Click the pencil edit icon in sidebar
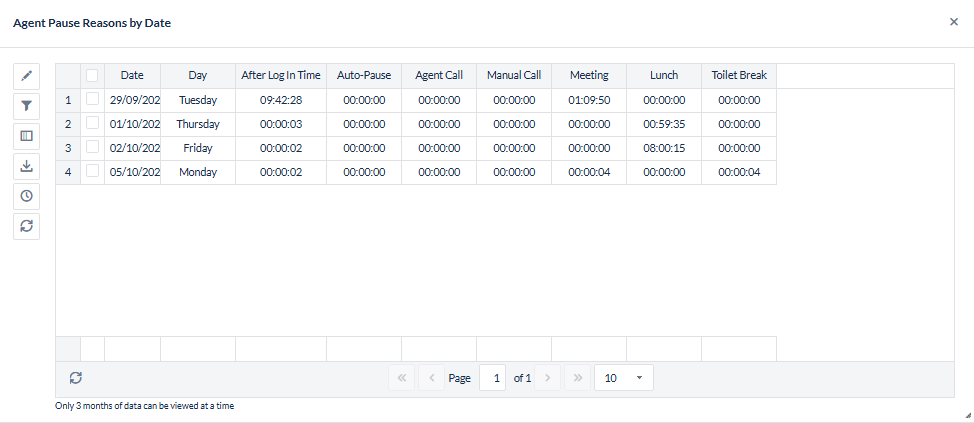 (x=27, y=76)
